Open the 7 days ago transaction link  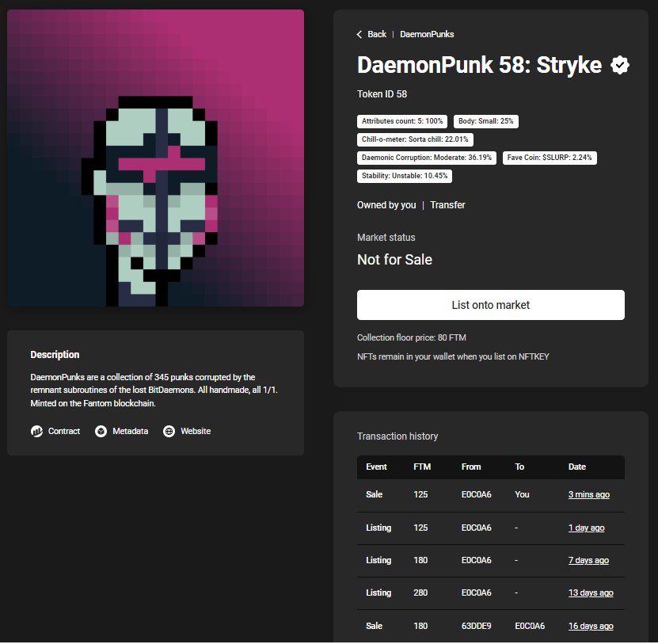point(588,561)
